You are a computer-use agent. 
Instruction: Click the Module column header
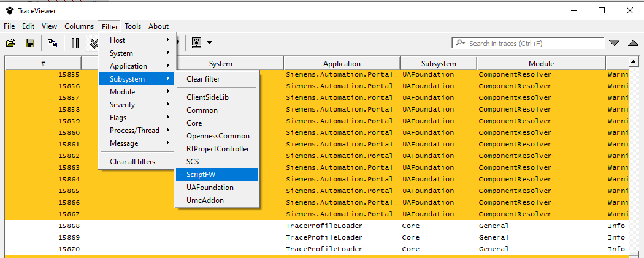point(540,64)
